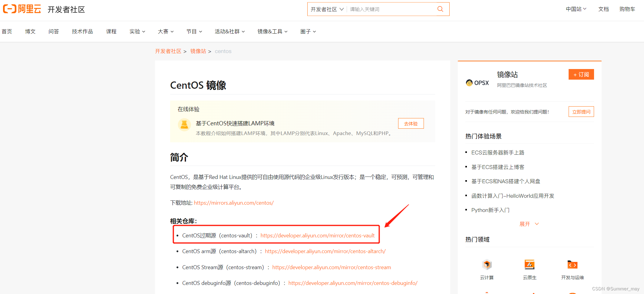
Task: Go to 首页 in the navigation bar
Action: click(7, 31)
